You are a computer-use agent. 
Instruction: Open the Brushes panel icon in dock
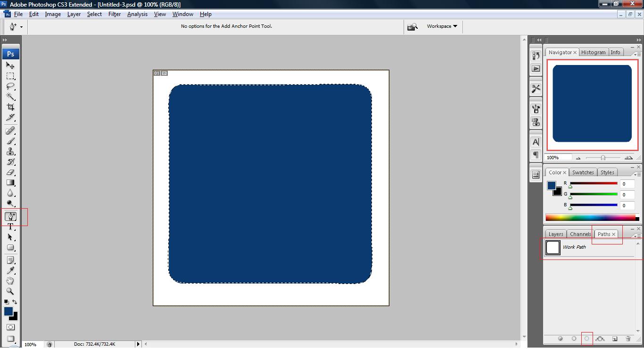[536, 109]
